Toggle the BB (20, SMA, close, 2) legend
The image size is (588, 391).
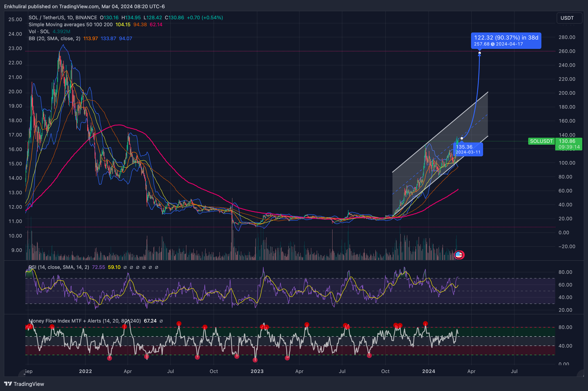point(54,38)
